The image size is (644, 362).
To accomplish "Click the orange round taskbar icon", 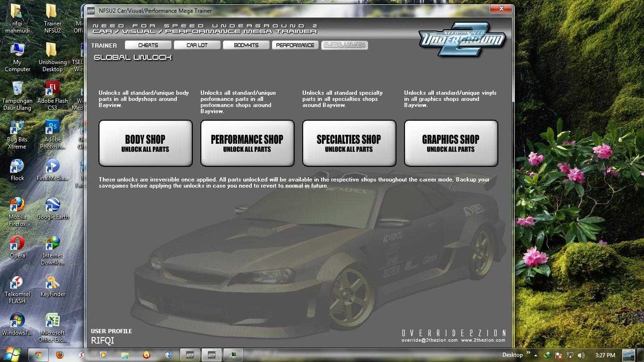I will tap(146, 355).
